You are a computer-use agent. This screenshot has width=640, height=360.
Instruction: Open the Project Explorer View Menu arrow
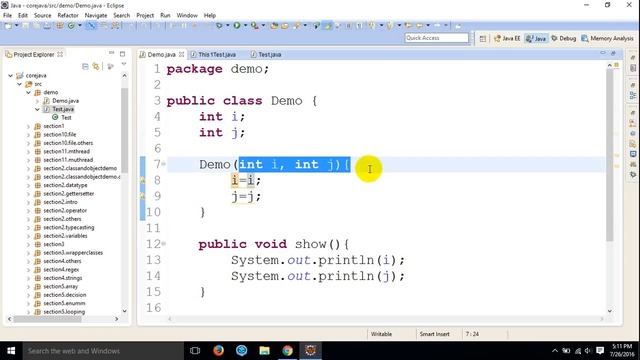[124, 64]
